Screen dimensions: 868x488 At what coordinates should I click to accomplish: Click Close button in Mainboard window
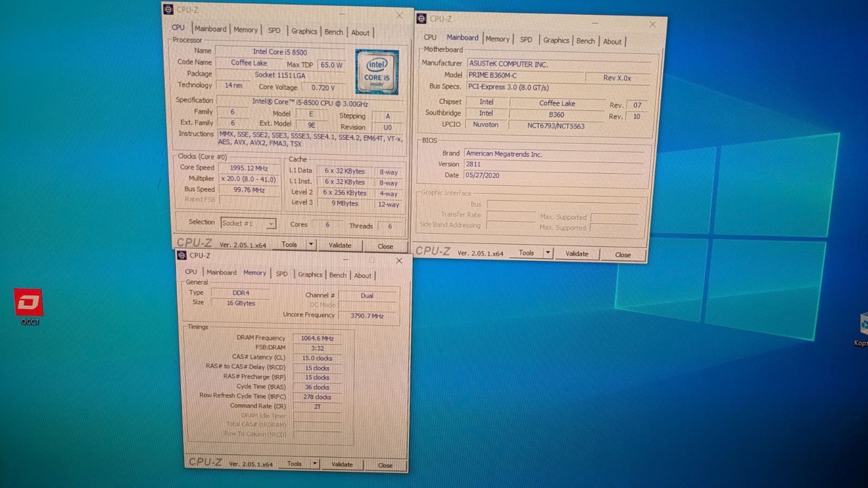pos(623,254)
